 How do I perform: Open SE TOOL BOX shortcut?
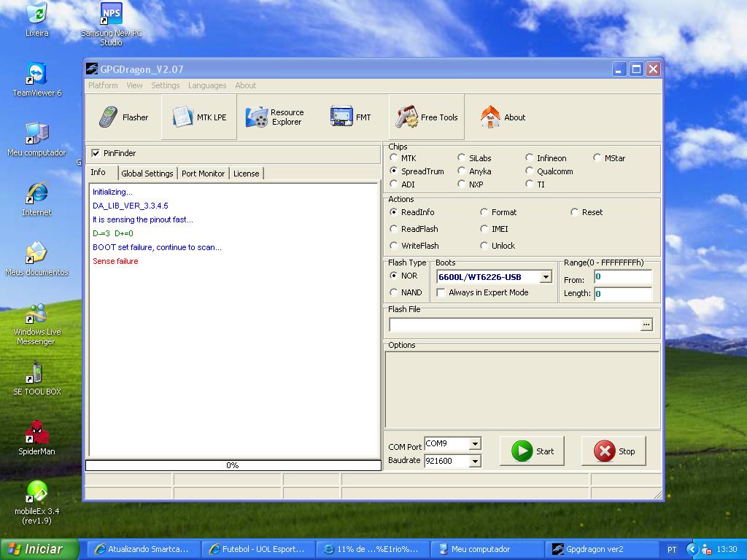(36, 378)
